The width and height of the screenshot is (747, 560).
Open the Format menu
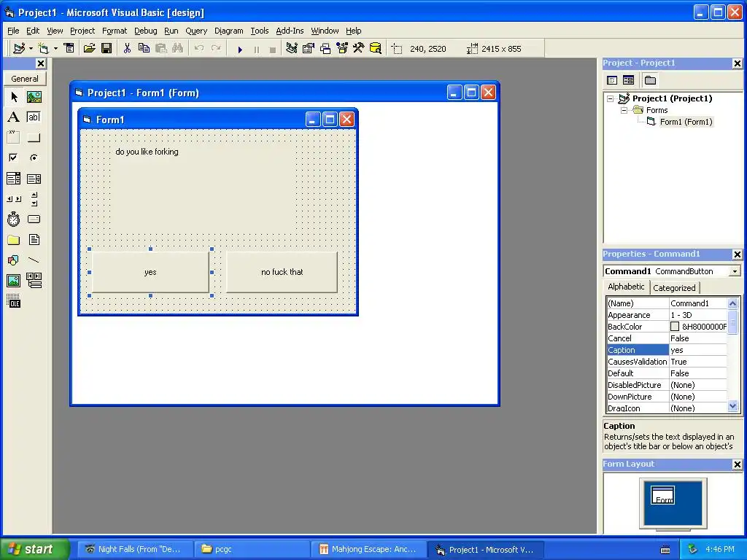pyautogui.click(x=115, y=31)
